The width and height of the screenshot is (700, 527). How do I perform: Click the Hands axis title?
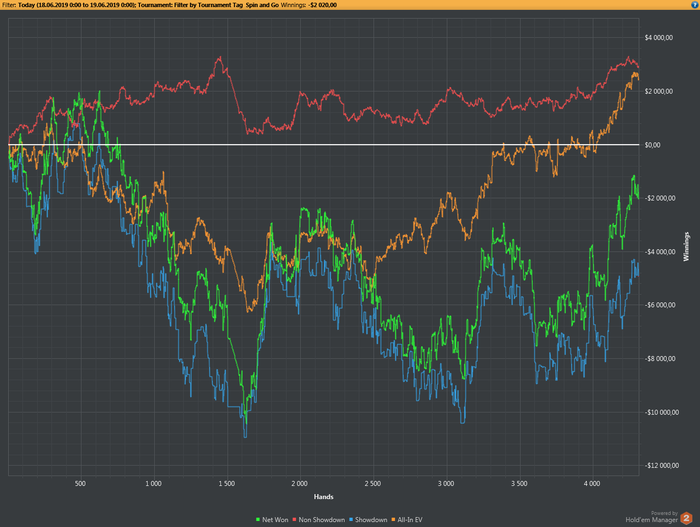323,497
